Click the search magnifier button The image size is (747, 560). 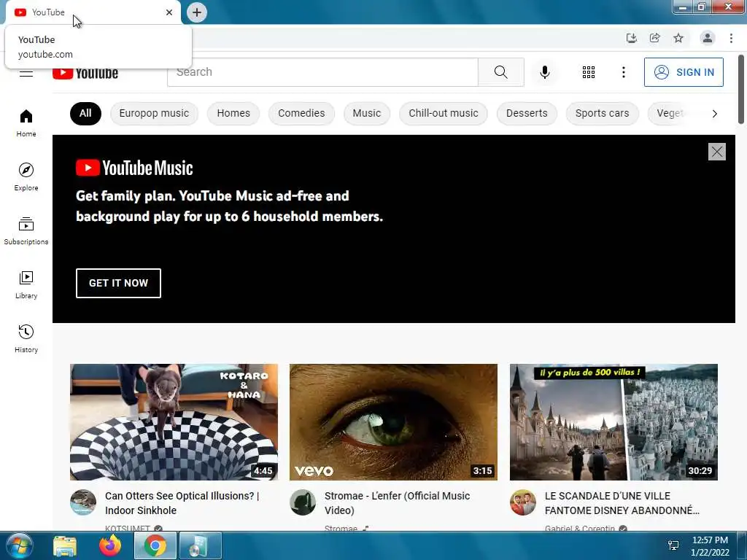coord(500,72)
